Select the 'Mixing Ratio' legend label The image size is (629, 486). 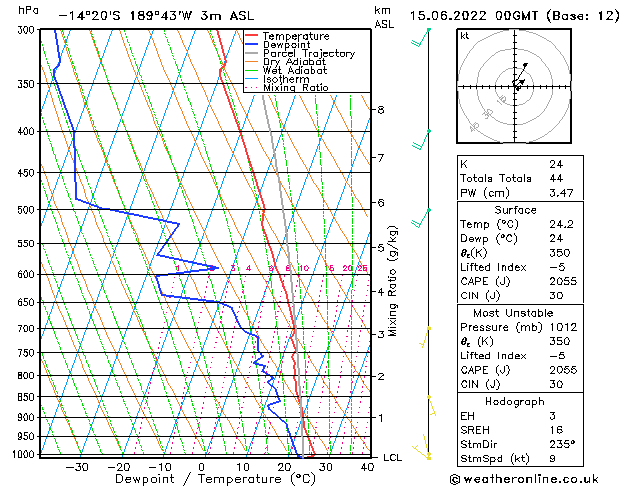tap(296, 87)
